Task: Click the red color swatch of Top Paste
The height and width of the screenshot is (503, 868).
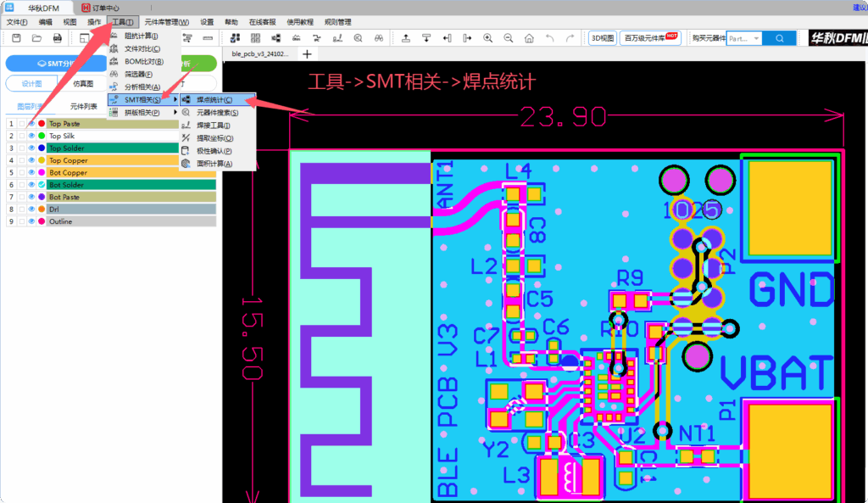Action: point(42,124)
